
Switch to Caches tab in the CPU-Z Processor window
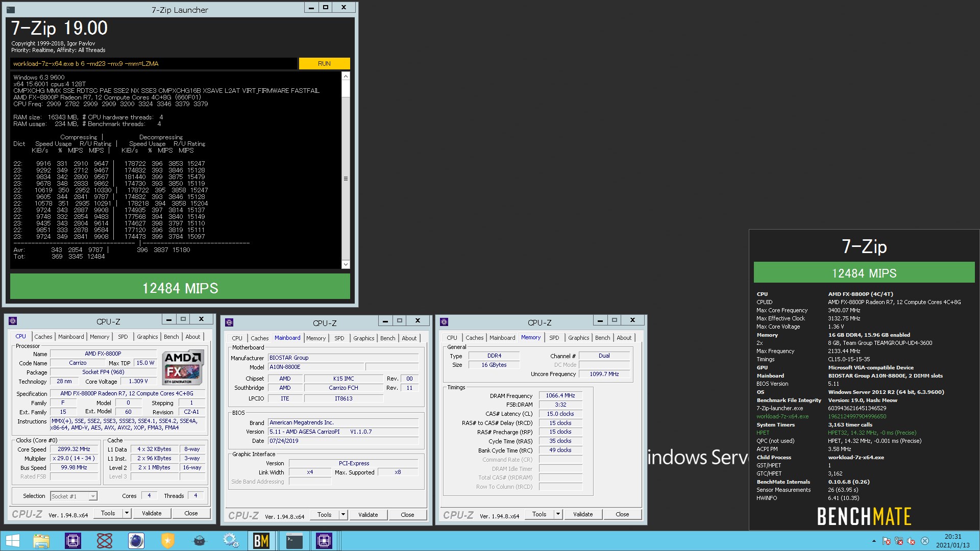(43, 337)
